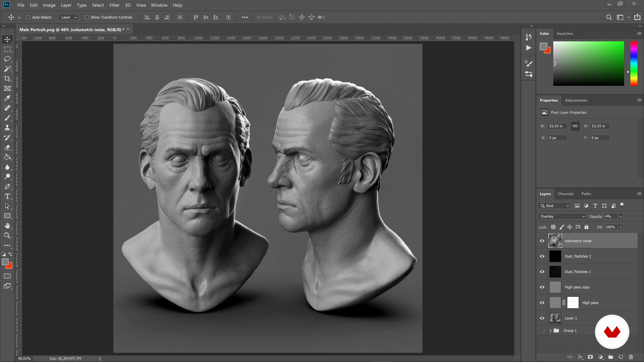This screenshot has height=362, width=644.
Task: Switch to the Channels tab
Action: click(566, 194)
